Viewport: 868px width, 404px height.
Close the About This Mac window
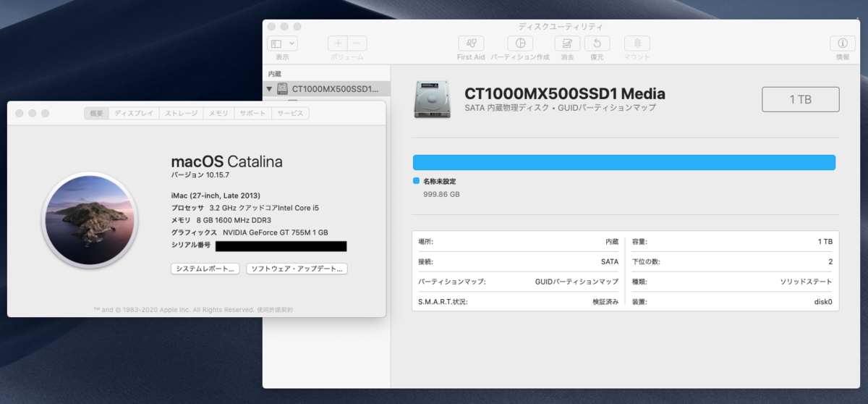click(20, 113)
